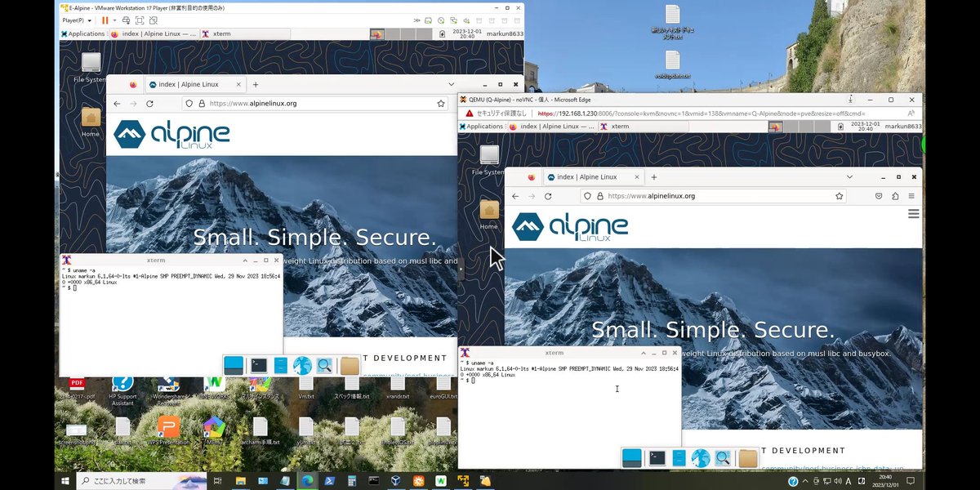
Task: Open web browser globe in VMware dock
Action: (302, 365)
